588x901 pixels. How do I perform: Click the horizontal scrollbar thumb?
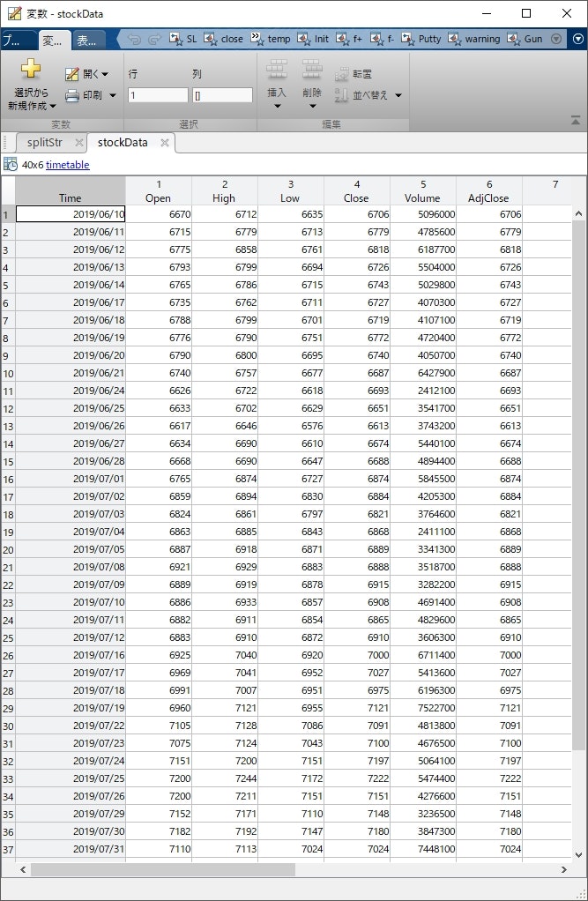coord(163,869)
